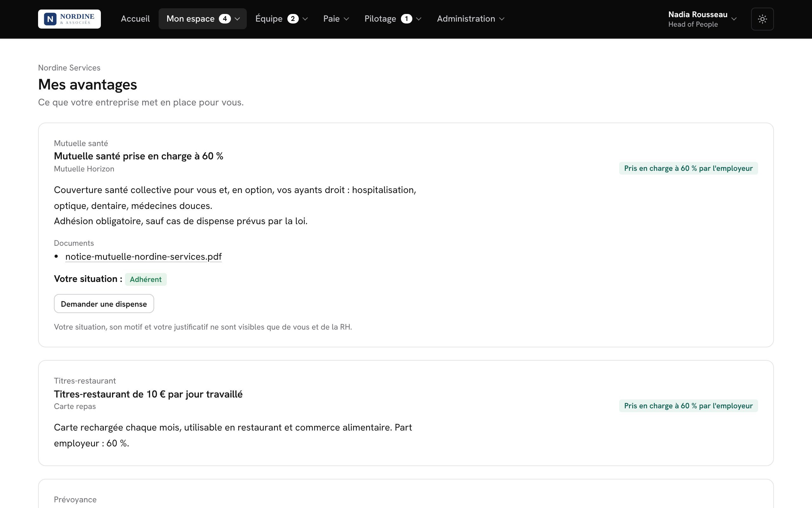The height and width of the screenshot is (508, 812).
Task: Click the Pilotage notification badge showing 1
Action: [406, 19]
